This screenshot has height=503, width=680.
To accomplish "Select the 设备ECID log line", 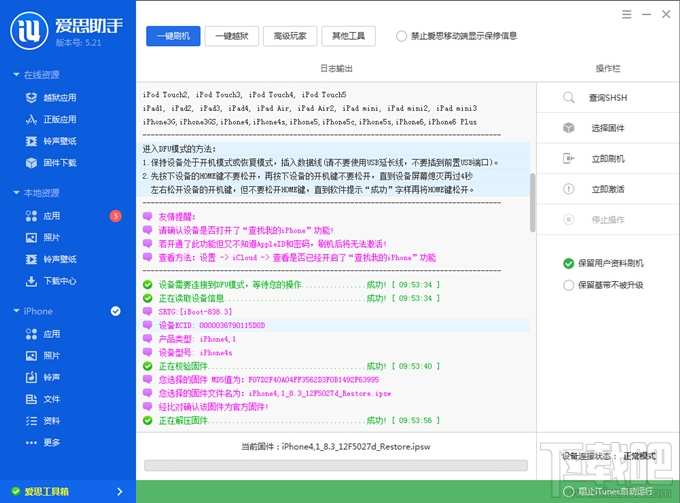I will coord(333,325).
